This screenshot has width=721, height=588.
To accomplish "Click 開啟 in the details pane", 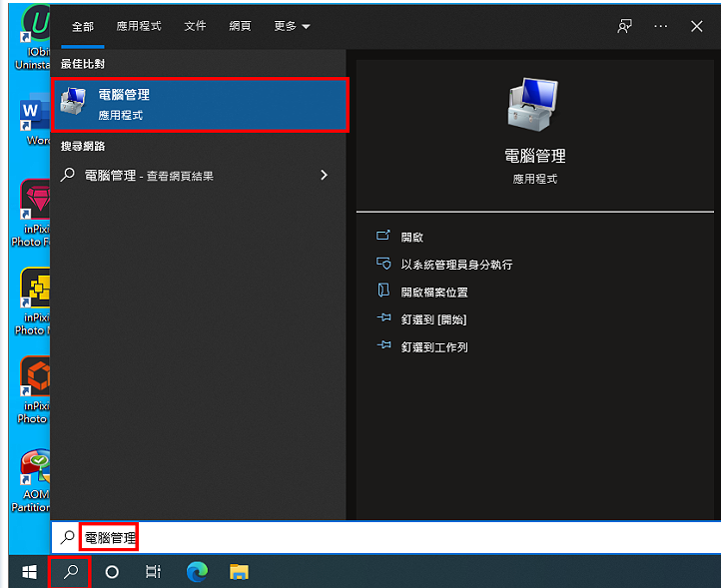I will pyautogui.click(x=412, y=238).
